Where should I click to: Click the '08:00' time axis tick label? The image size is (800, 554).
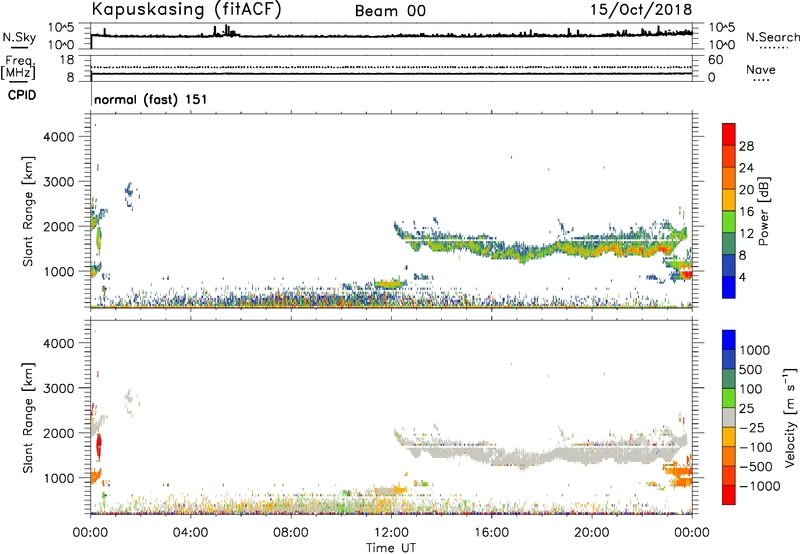point(291,533)
